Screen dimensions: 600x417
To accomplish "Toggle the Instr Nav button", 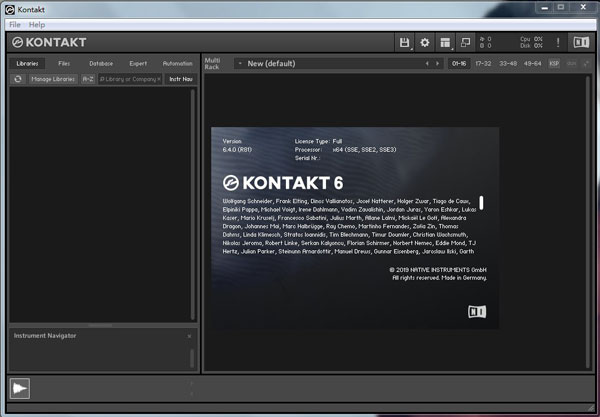I will [180, 78].
